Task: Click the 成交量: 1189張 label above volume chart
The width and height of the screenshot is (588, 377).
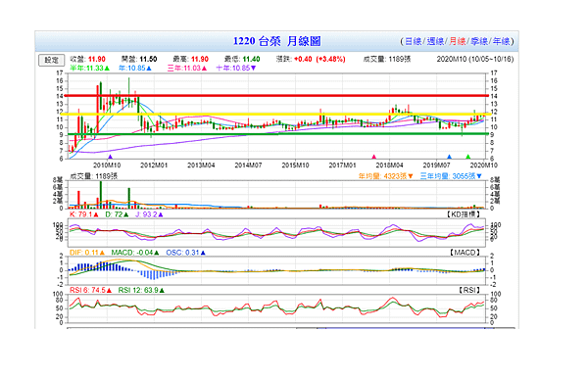Action: coord(94,176)
